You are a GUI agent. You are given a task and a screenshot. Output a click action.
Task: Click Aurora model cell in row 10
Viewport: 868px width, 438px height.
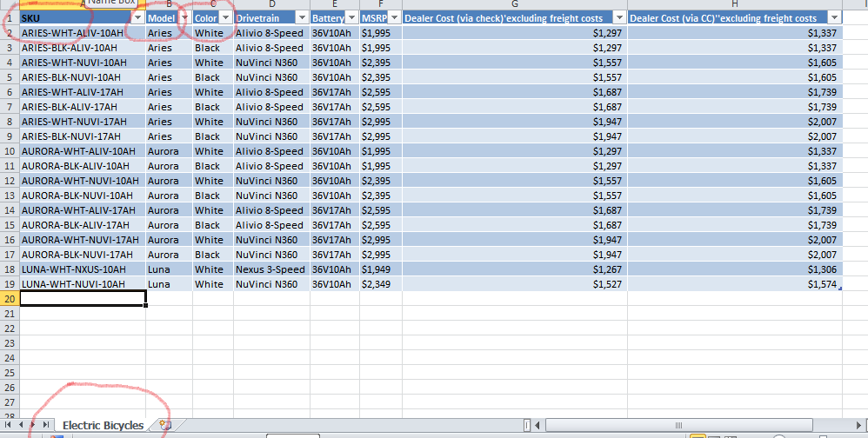[x=170, y=151]
